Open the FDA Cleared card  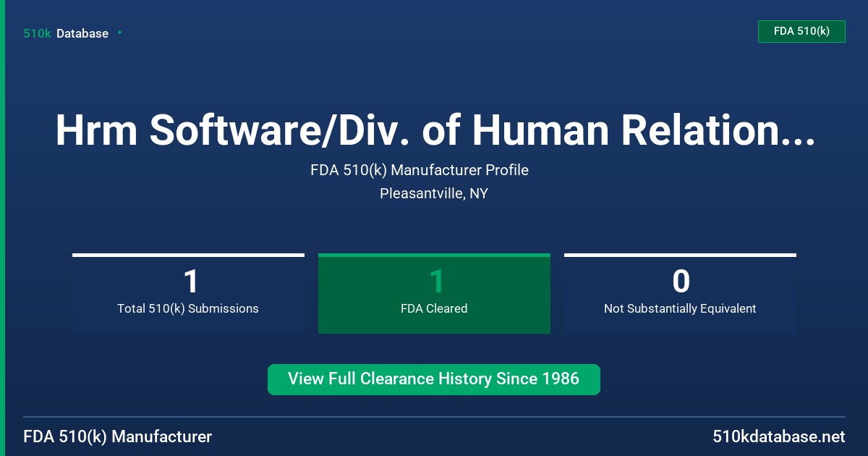coord(434,294)
